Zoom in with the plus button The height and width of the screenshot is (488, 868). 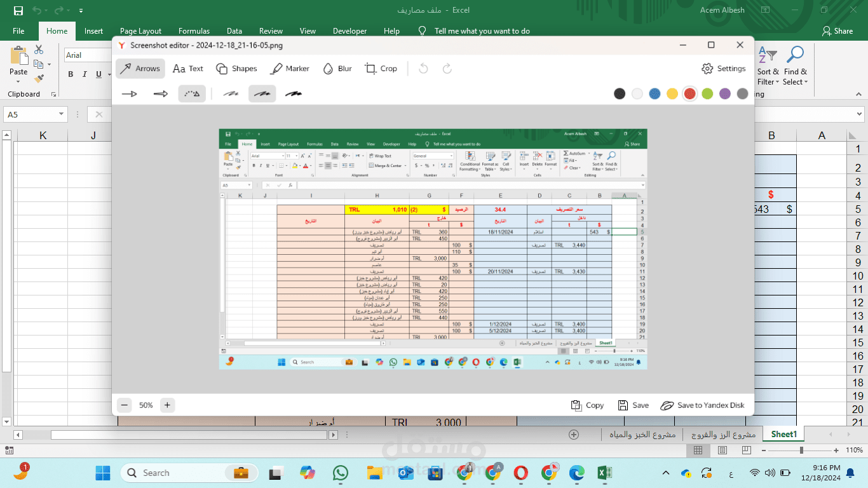(167, 405)
